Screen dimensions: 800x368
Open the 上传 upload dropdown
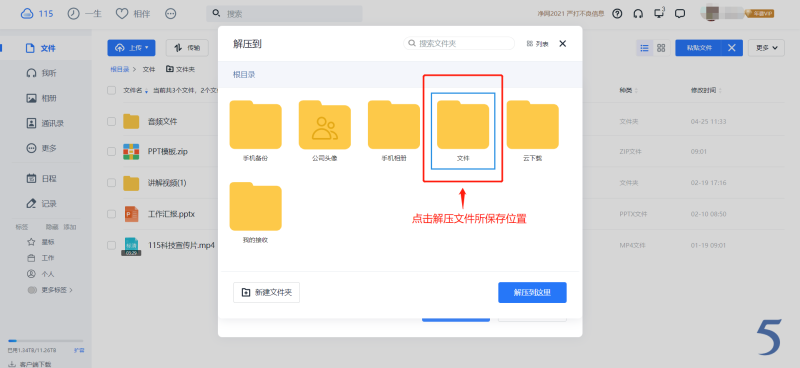pos(131,48)
